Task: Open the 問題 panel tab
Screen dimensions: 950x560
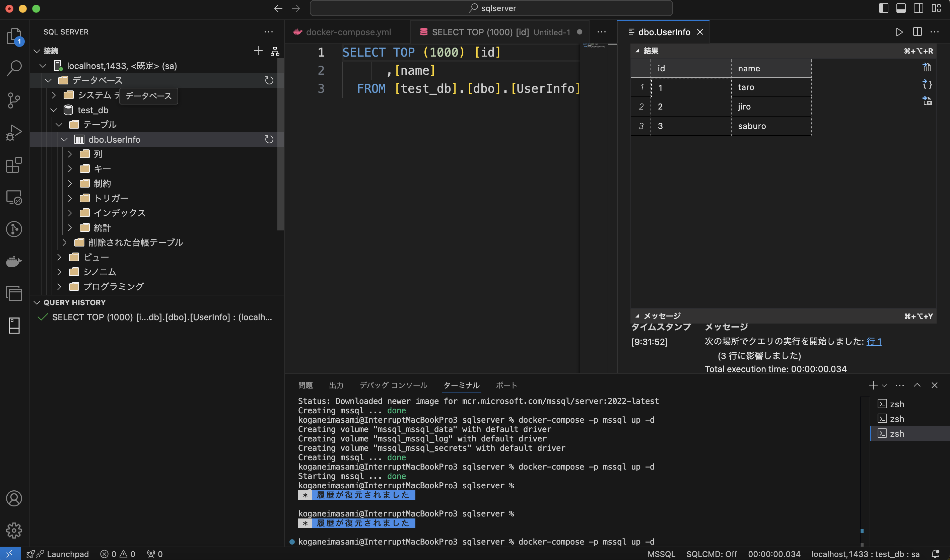Action: 306,385
